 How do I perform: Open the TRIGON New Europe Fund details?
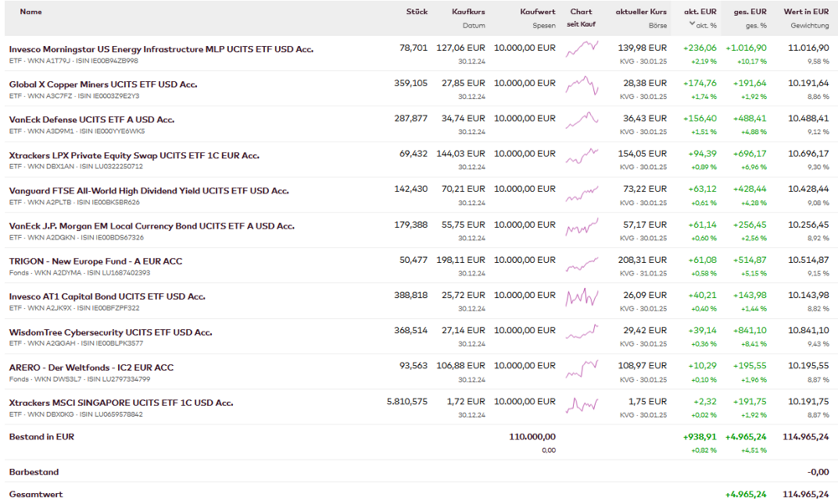click(96, 261)
